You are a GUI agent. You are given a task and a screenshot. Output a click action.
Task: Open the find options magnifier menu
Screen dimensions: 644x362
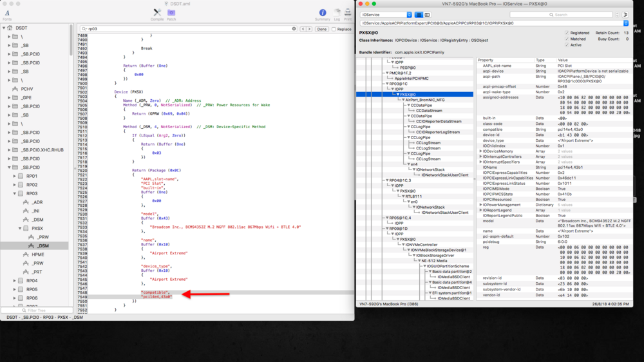pyautogui.click(x=84, y=29)
